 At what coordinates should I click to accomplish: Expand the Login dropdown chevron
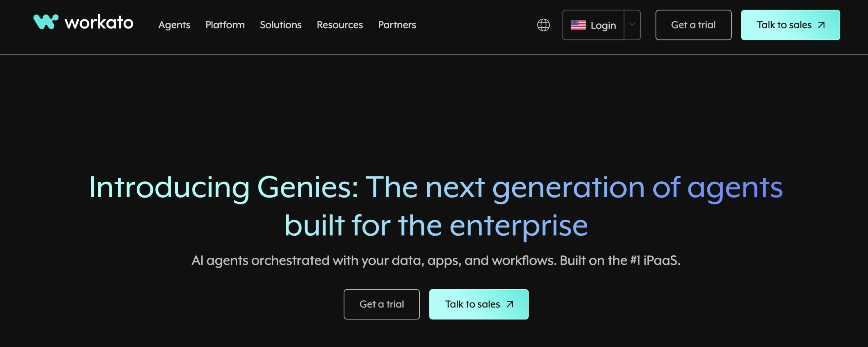click(x=632, y=25)
